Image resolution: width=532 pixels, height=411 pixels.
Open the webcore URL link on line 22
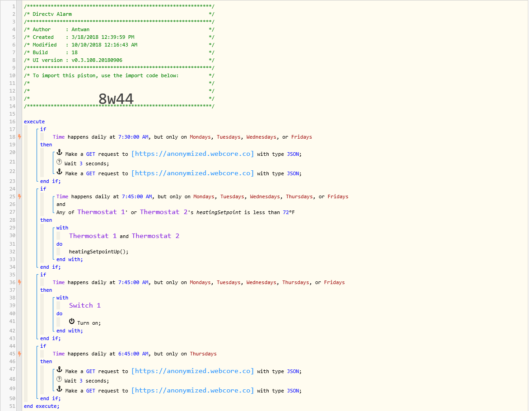[x=192, y=173]
